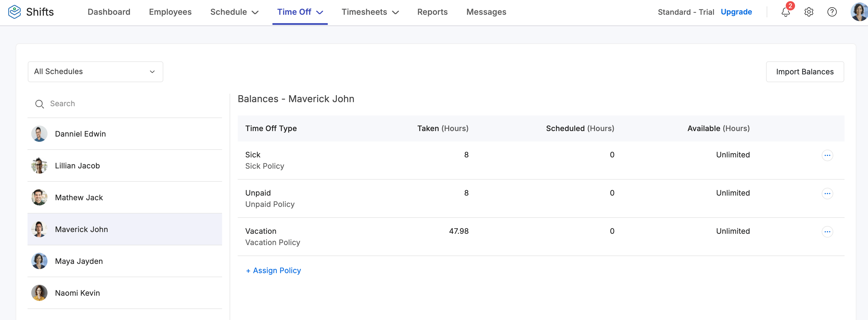
Task: Open more options for Vacation row
Action: coord(827,231)
